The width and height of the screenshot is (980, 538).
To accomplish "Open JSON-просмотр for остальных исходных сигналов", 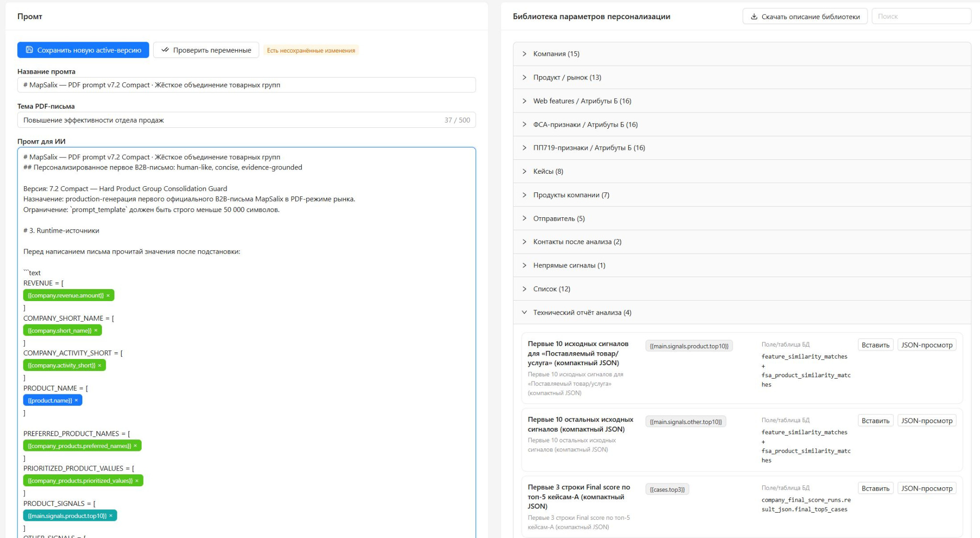I will coord(926,421).
